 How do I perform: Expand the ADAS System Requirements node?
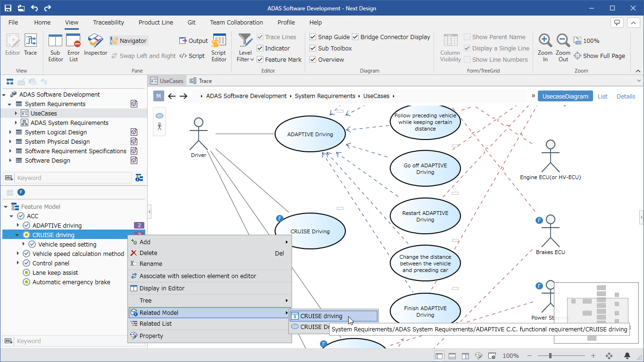(x=16, y=123)
